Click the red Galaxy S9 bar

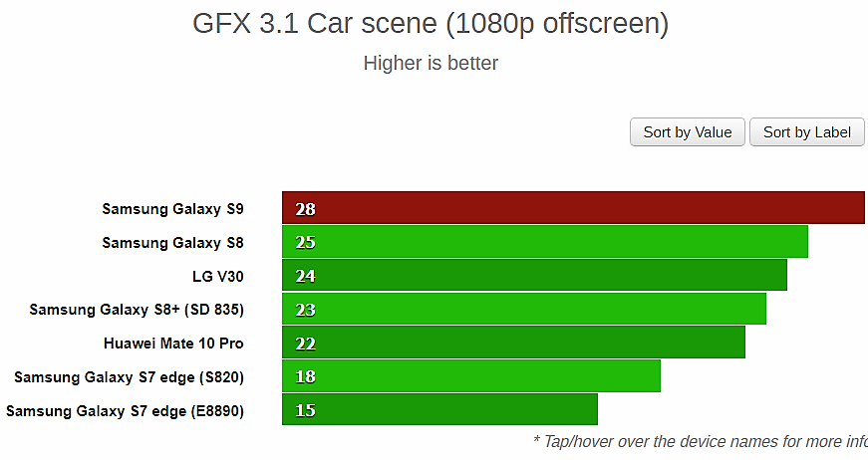click(x=573, y=208)
